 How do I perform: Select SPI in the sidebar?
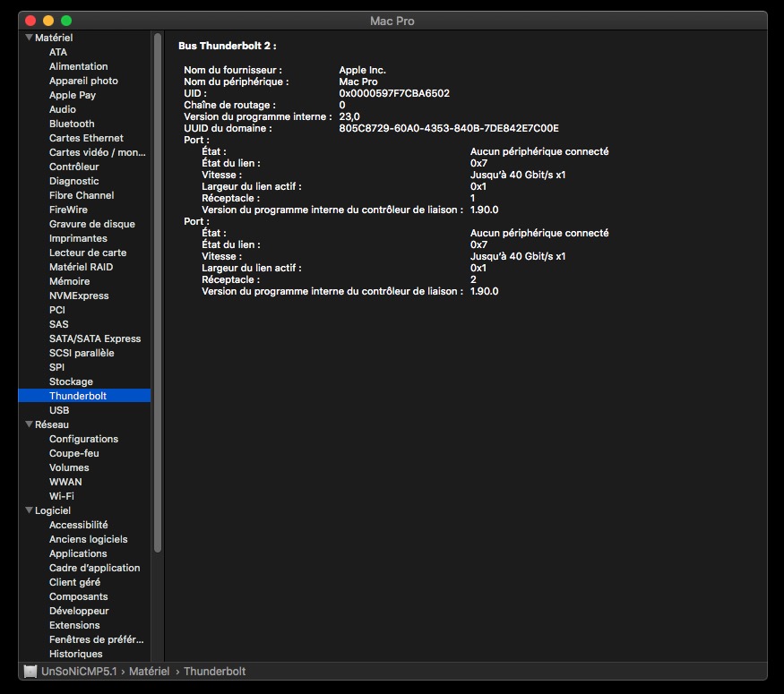(x=56, y=367)
